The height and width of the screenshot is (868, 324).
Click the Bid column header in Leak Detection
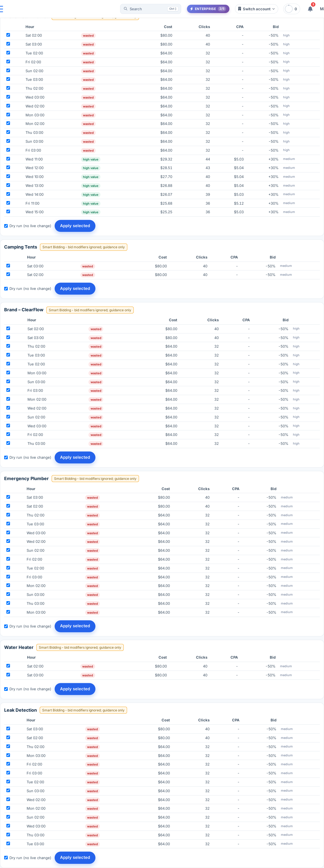[x=274, y=720]
